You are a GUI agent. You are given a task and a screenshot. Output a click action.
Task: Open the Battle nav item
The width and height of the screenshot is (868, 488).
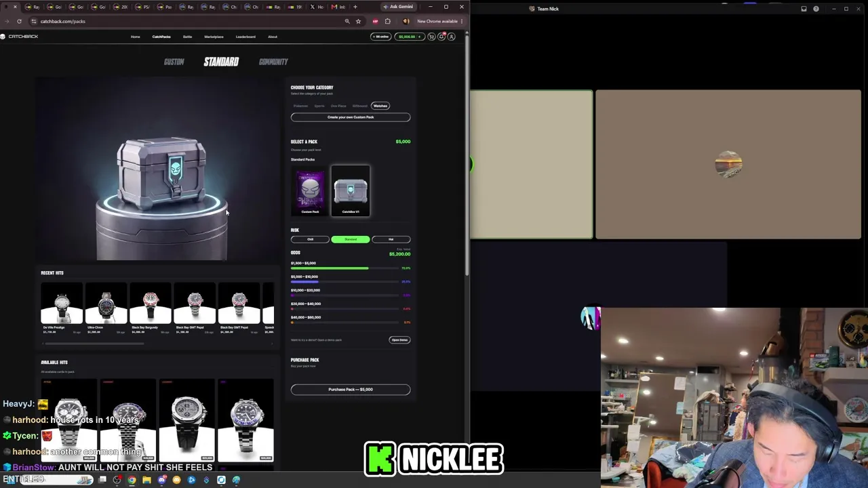tap(188, 37)
